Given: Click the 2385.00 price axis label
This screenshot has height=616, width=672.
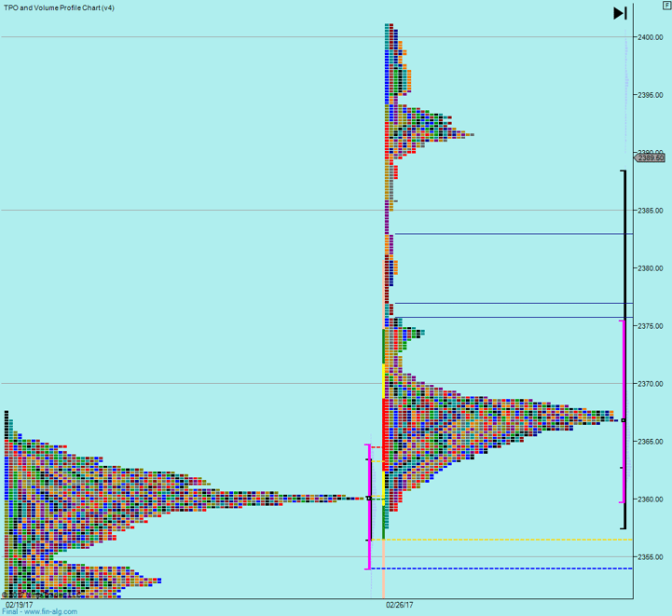Looking at the screenshot, I should click(x=651, y=211).
